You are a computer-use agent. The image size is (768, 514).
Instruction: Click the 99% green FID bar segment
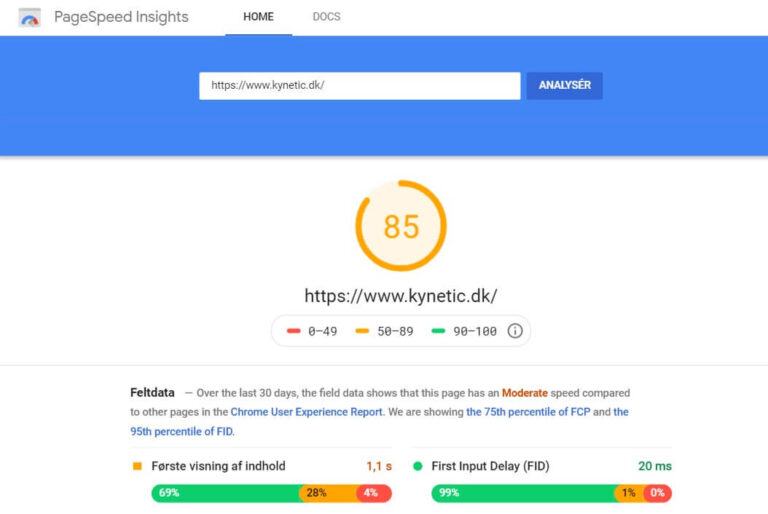point(523,493)
